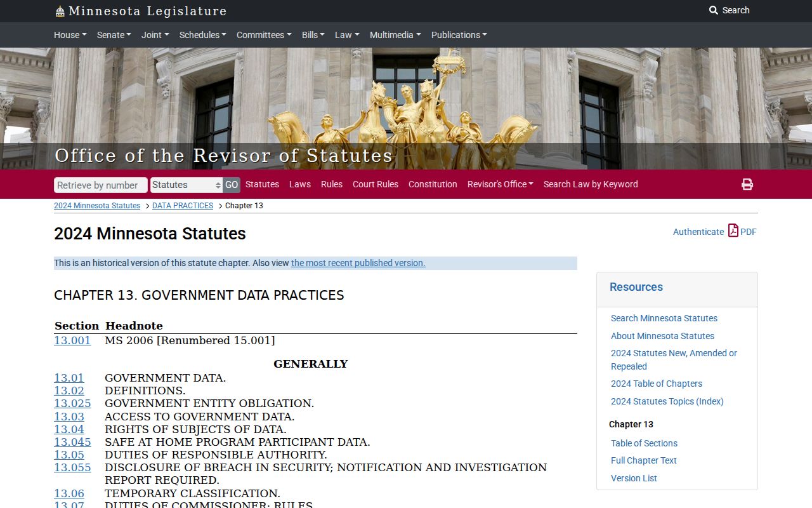812x508 pixels.
Task: Open the Version List link
Action: point(634,478)
